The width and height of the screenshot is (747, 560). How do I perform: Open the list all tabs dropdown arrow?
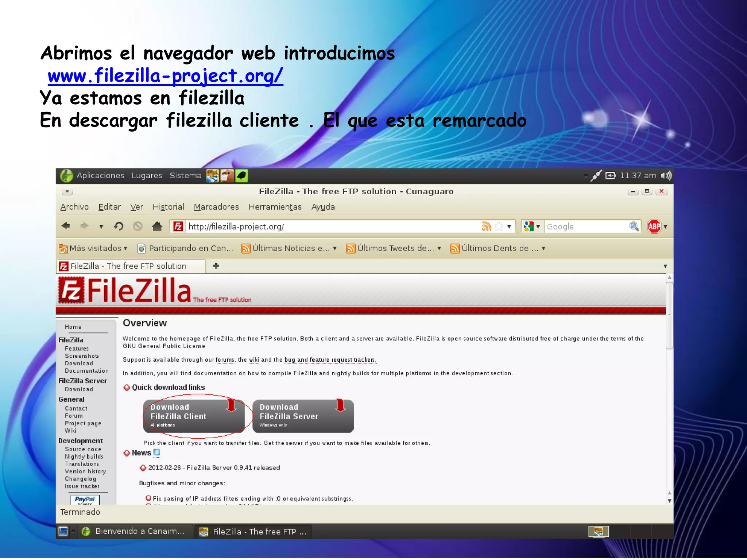pyautogui.click(x=665, y=266)
